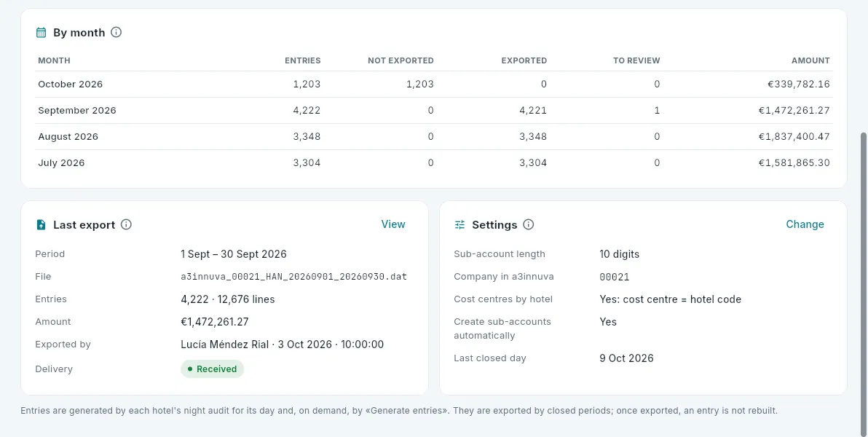This screenshot has width=868, height=437.
Task: Click the By month calendar icon
Action: pos(41,33)
